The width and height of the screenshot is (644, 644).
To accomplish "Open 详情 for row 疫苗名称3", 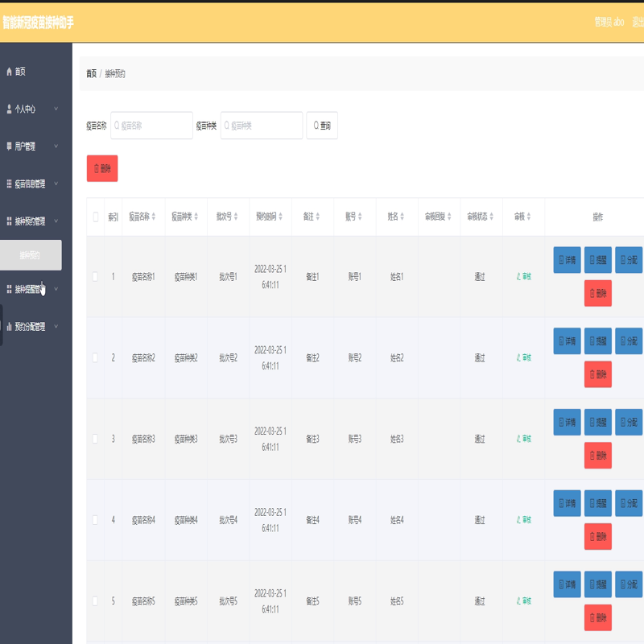I will click(567, 422).
